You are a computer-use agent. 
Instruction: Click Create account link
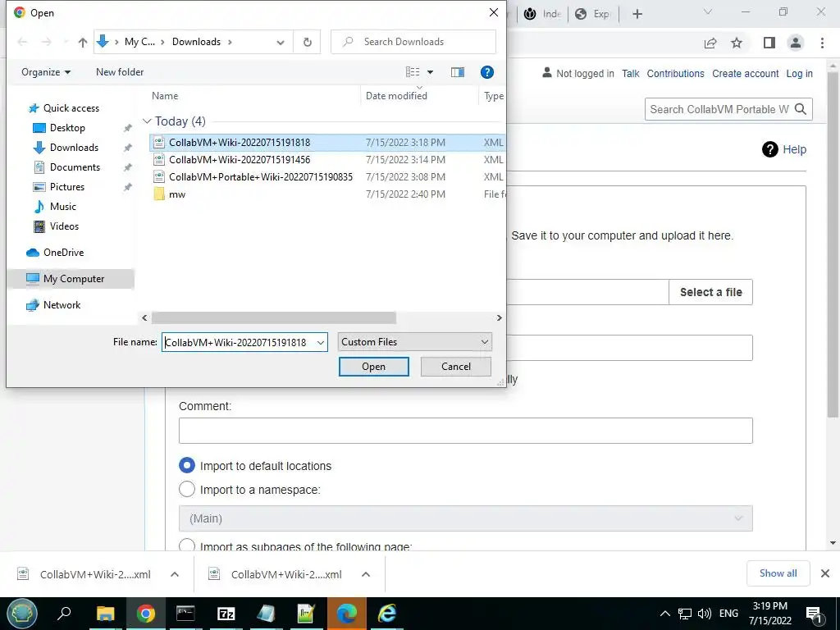coord(745,73)
